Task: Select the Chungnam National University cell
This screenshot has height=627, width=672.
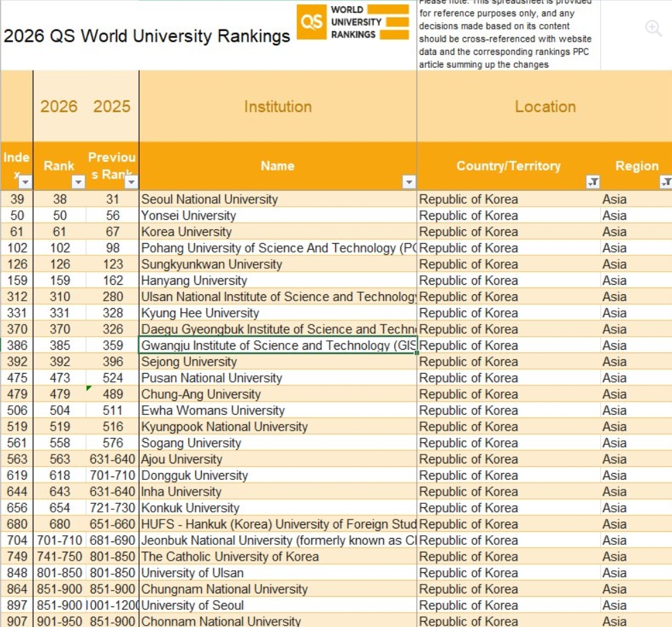Action: click(x=278, y=590)
